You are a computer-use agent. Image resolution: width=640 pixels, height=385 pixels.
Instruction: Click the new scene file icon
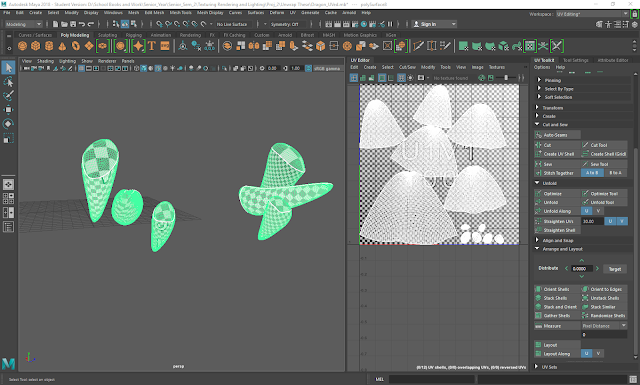pyautogui.click(x=56, y=24)
